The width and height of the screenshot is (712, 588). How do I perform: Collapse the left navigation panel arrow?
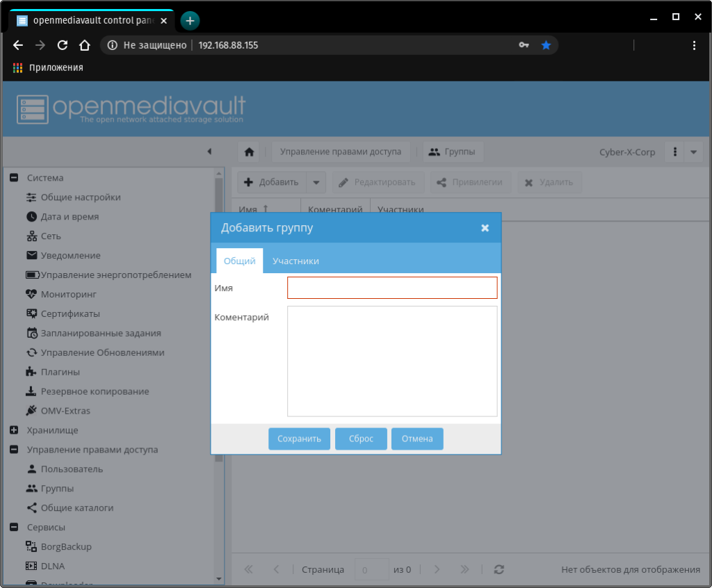[209, 152]
